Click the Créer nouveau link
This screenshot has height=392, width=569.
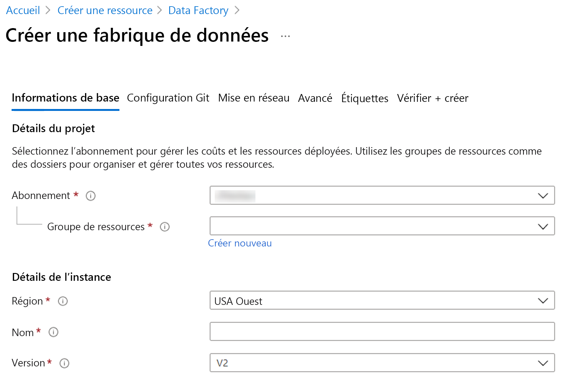coord(240,243)
